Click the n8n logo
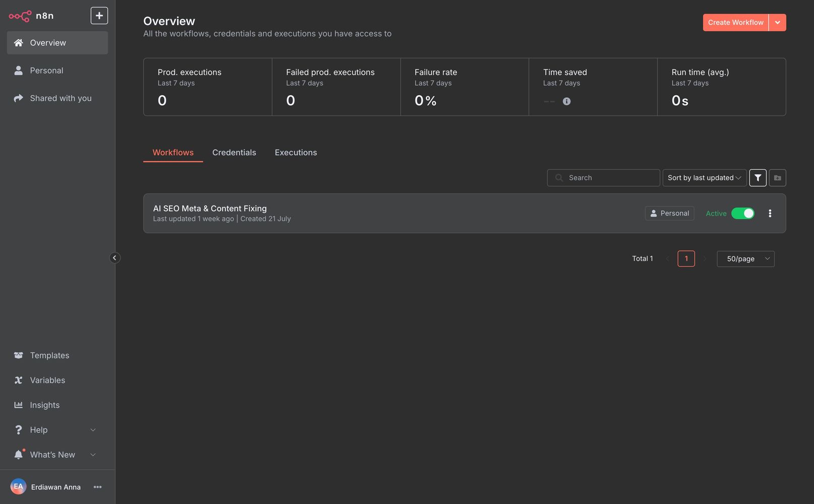 (31, 16)
